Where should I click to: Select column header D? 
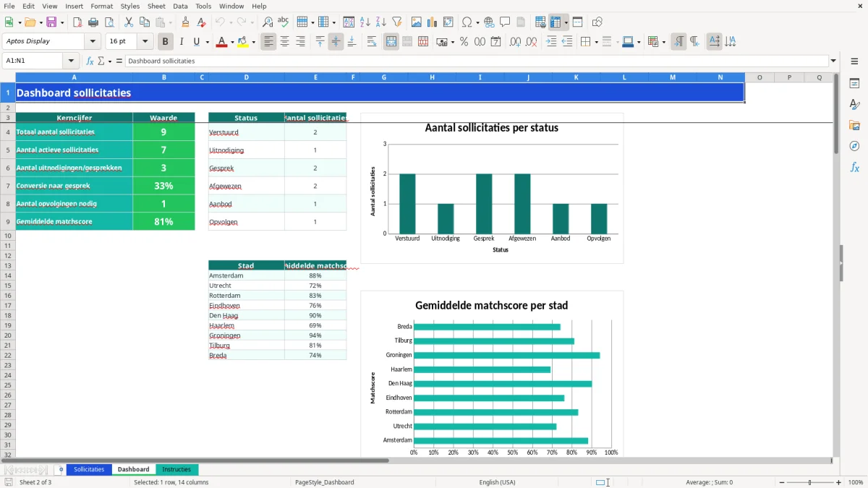point(246,77)
